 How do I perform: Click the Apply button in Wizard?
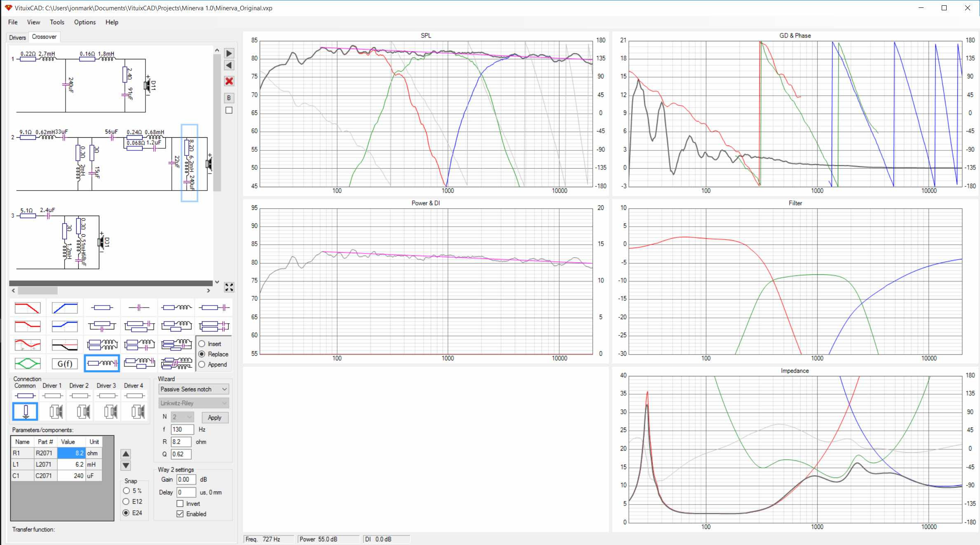214,417
